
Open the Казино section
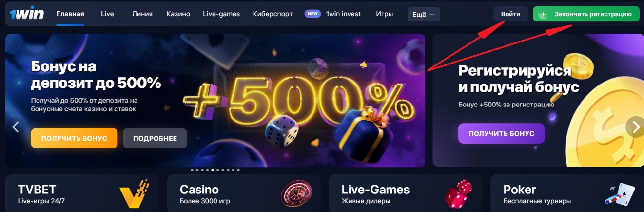178,14
